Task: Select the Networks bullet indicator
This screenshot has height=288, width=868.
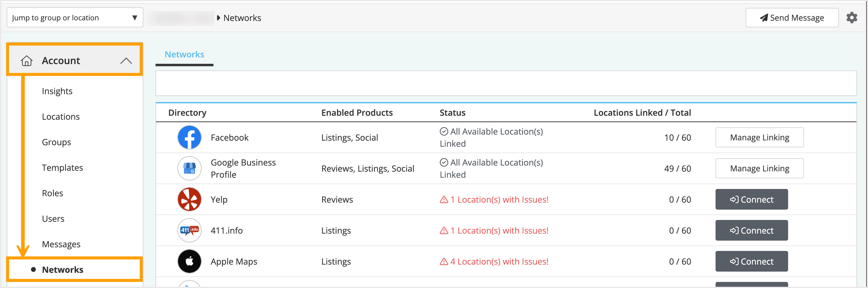Action: coord(33,269)
